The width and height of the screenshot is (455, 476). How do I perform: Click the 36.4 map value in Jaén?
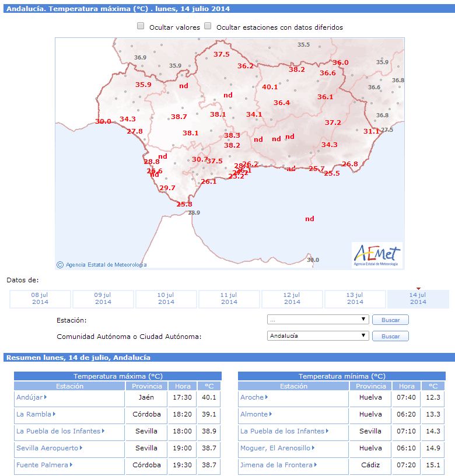[281, 103]
